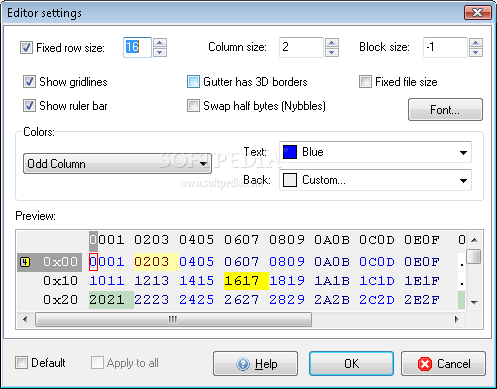
Task: Click the 1213 cell in preview
Action: click(152, 281)
